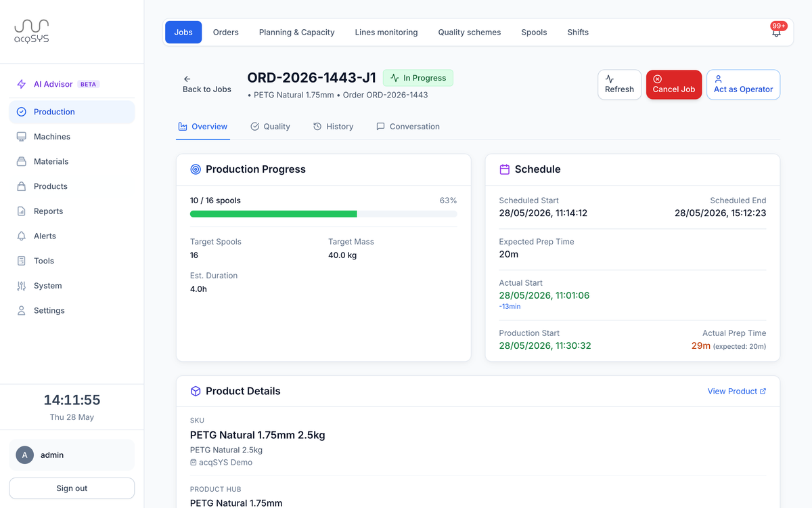
Task: Select Planning & Capacity in top navigation
Action: (297, 32)
